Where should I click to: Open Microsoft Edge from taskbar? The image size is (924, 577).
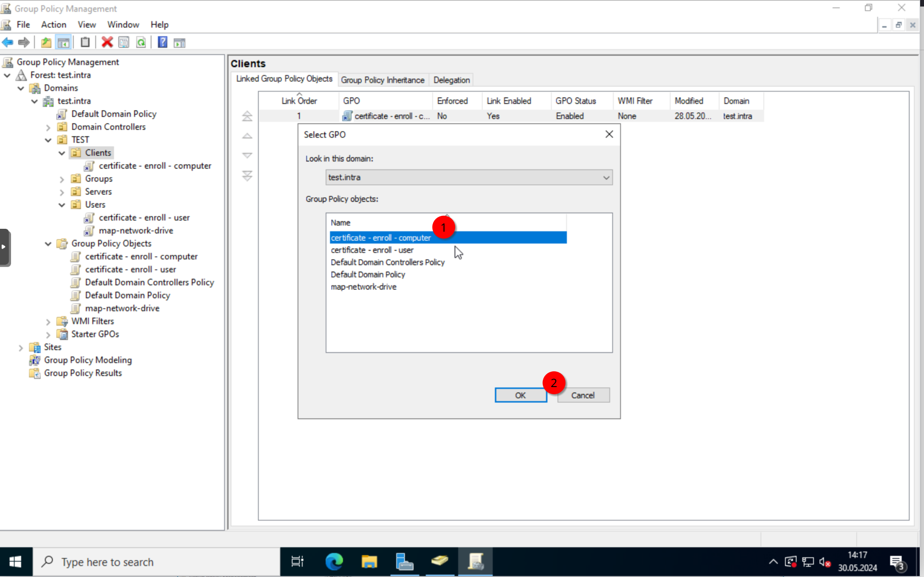[334, 561]
